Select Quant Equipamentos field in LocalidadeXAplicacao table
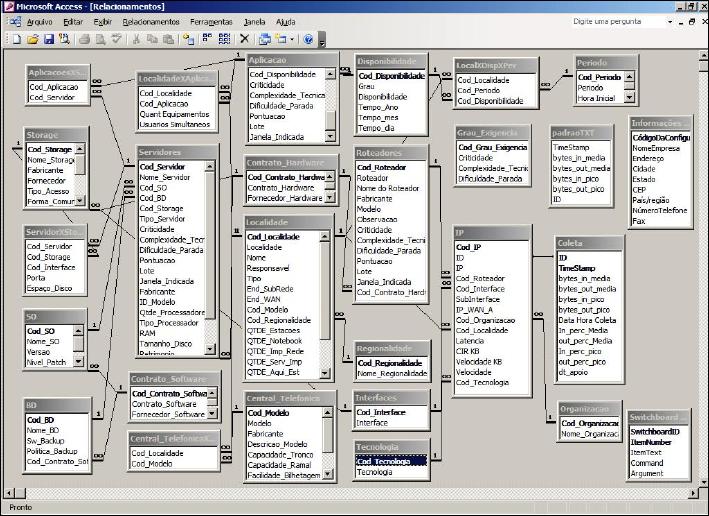Image resolution: width=709 pixels, height=516 pixels. click(177, 114)
